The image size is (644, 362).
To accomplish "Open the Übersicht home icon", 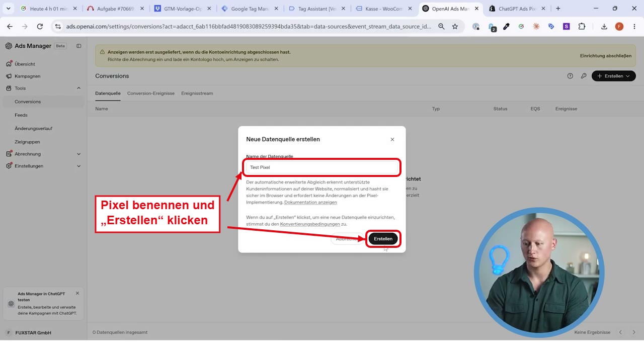I will tap(9, 64).
